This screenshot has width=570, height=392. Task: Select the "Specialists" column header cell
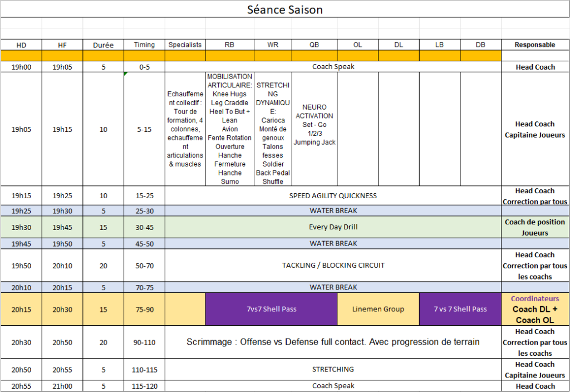(185, 45)
